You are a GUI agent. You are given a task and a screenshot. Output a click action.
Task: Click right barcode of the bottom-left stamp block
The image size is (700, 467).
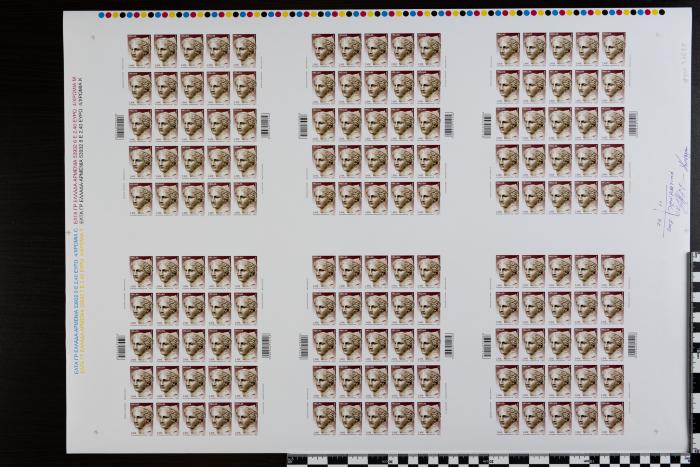[266, 346]
